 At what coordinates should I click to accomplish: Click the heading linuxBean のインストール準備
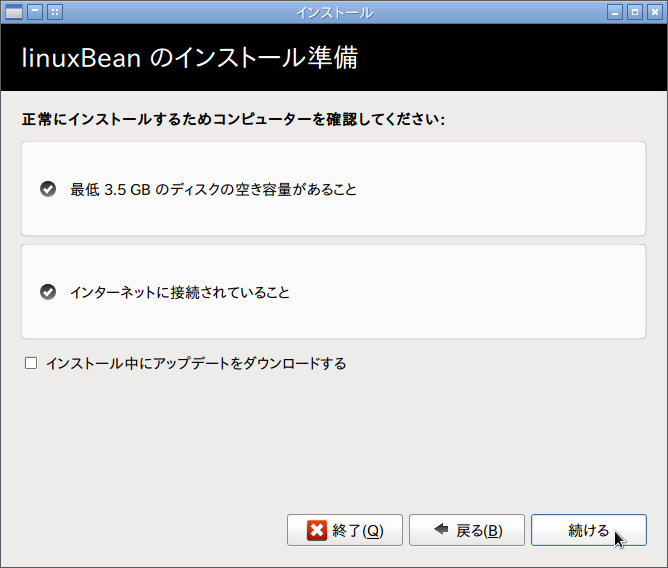pyautogui.click(x=190, y=58)
